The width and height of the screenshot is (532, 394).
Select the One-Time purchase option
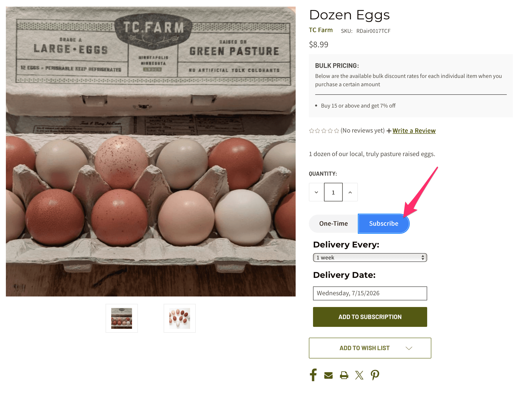pos(334,223)
